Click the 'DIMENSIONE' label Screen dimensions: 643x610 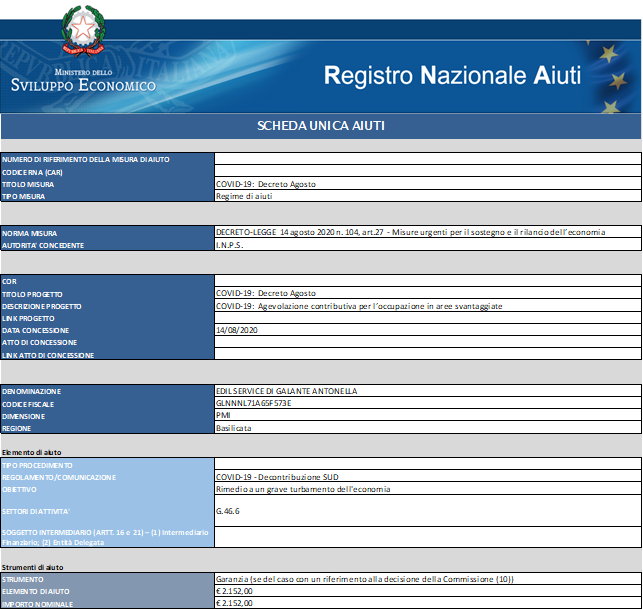[x=24, y=417]
